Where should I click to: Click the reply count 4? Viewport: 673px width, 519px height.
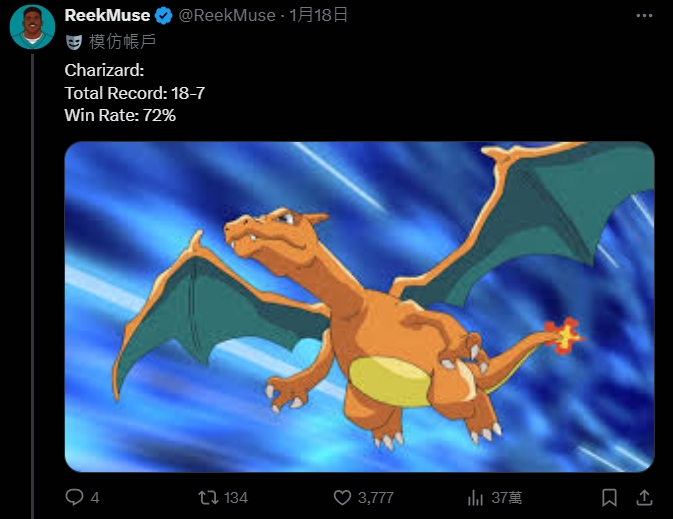pyautogui.click(x=95, y=498)
